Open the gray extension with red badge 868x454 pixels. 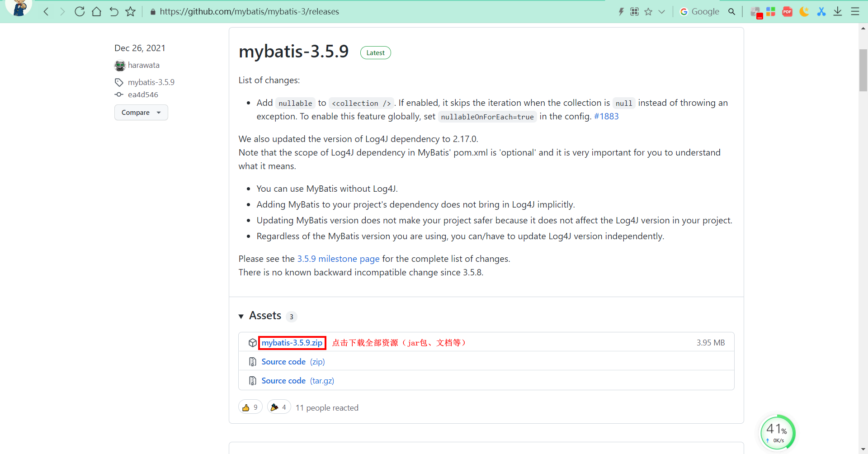tap(756, 12)
